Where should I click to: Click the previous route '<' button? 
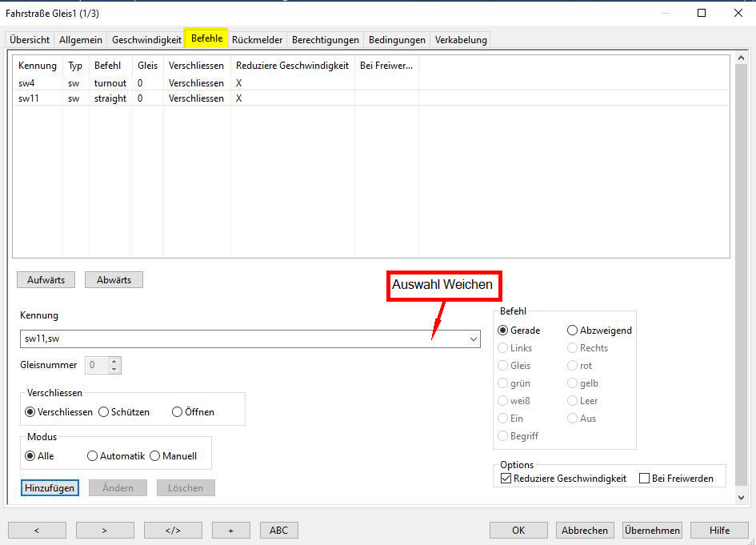point(37,530)
